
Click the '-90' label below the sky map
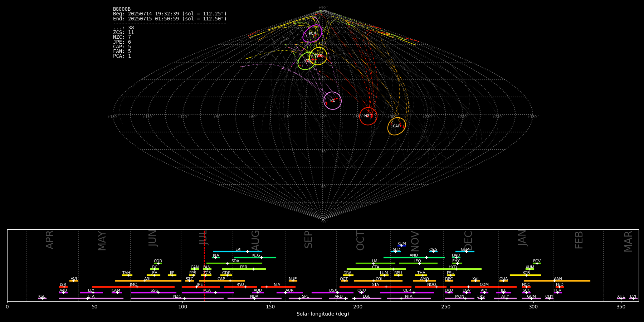coord(322,222)
